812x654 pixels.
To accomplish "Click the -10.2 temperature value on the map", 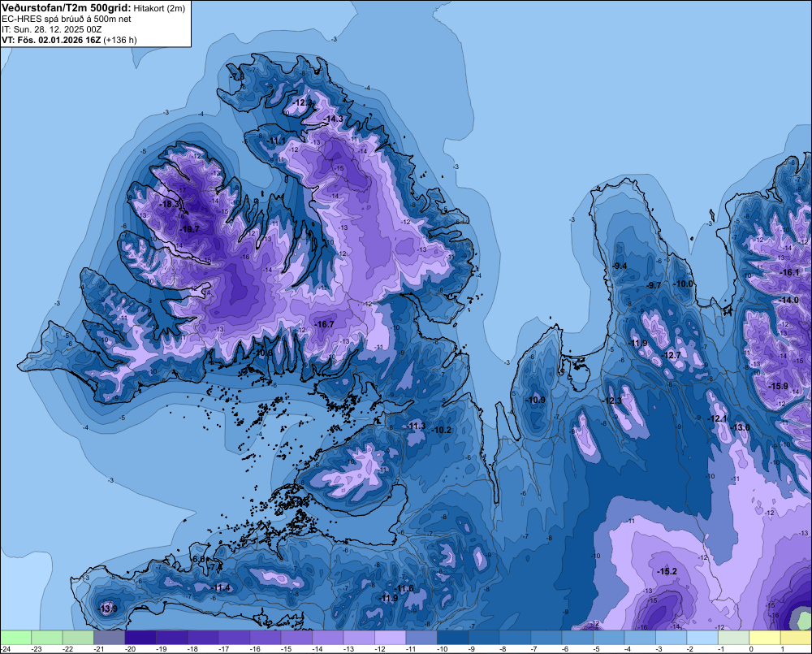I will pos(442,430).
